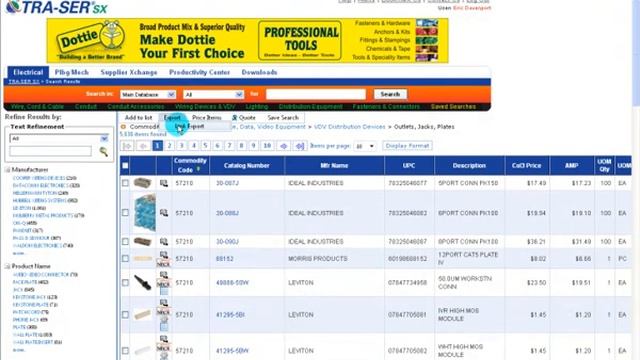The image size is (640, 360).
Task: Switch to the Plbg Mech tab
Action: [x=71, y=72]
